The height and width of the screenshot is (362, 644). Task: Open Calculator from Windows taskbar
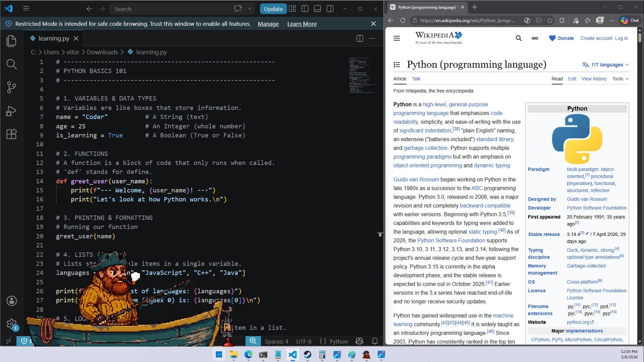coord(322,355)
